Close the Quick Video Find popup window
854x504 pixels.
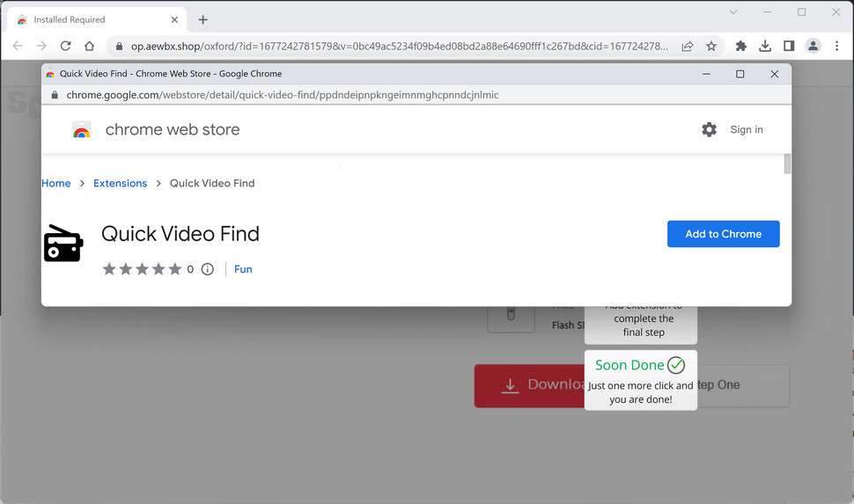(x=774, y=74)
